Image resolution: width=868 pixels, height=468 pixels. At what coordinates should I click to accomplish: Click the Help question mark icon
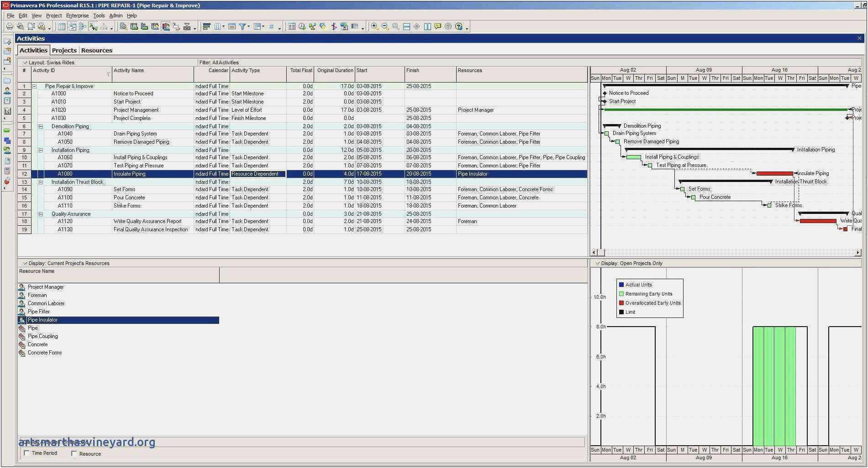[x=459, y=27]
